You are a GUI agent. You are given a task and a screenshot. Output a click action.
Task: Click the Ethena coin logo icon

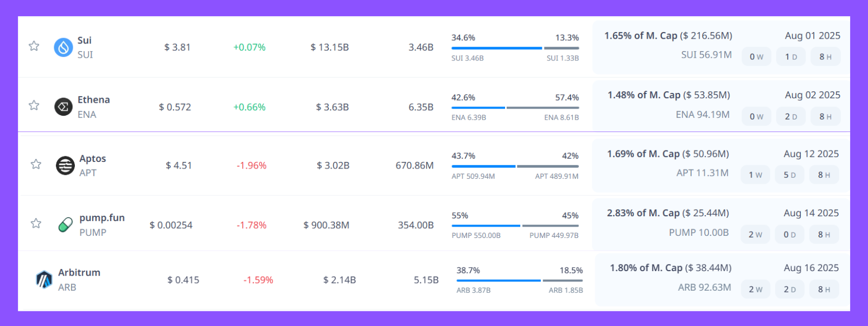tap(63, 106)
